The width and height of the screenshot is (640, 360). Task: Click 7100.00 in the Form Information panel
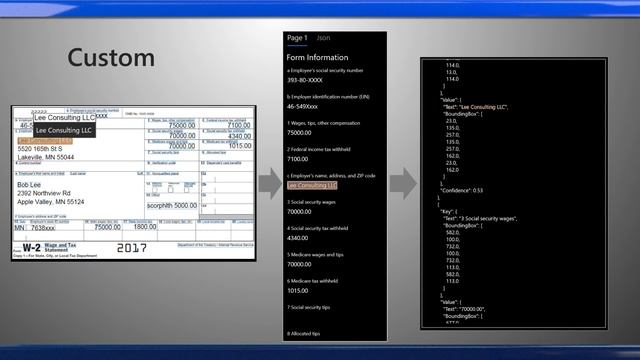point(297,159)
